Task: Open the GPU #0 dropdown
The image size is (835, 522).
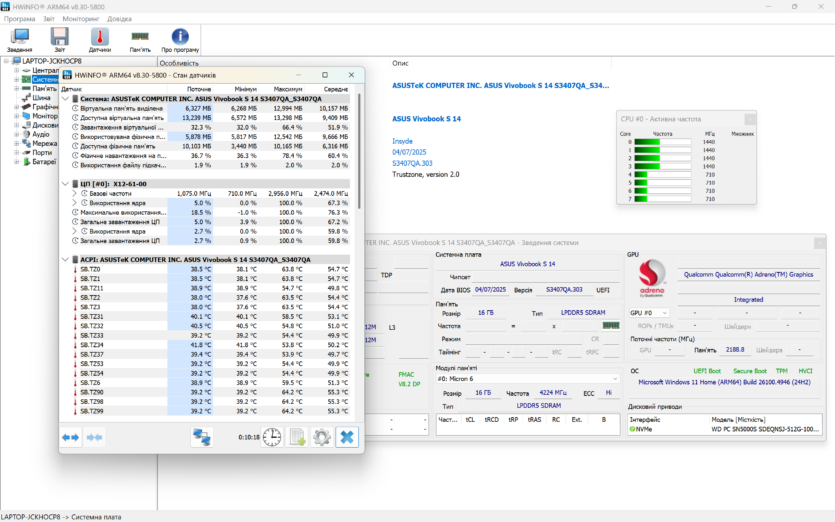Action: [649, 313]
